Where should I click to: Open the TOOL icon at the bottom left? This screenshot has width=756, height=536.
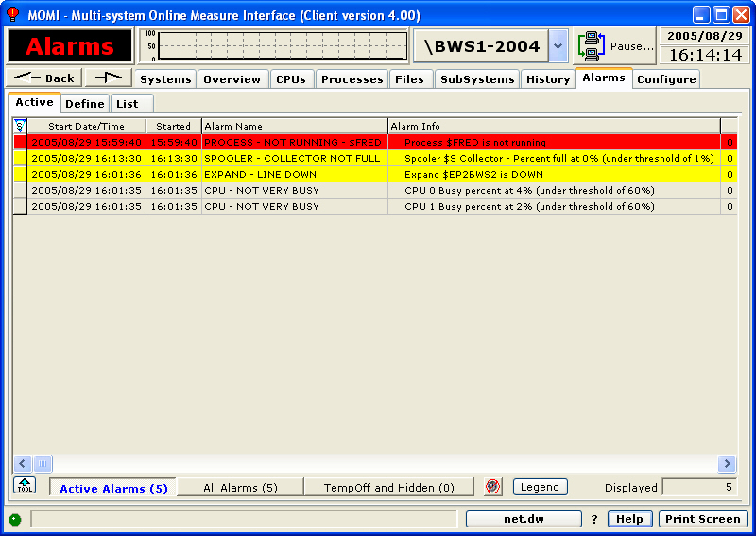(x=25, y=486)
